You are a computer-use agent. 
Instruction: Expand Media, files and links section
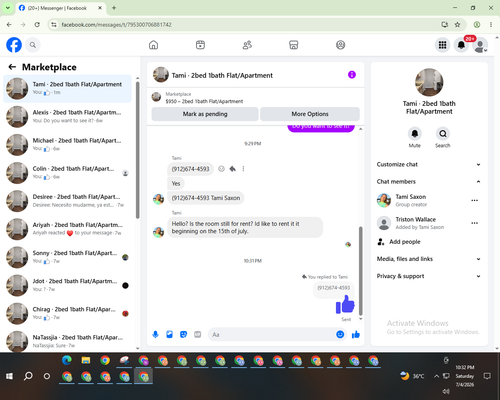pos(429,259)
